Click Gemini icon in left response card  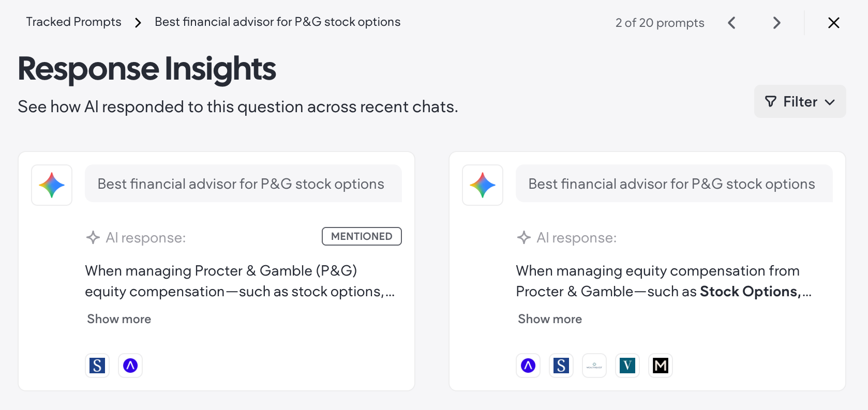click(52, 185)
